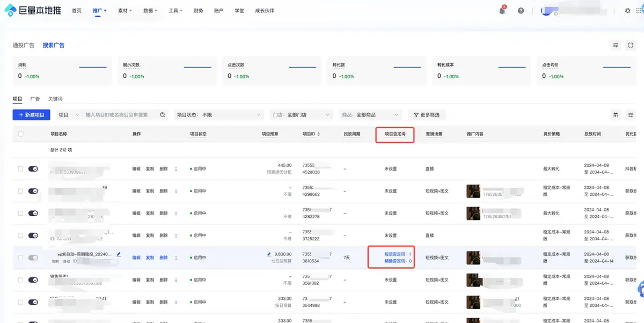Toggle switch for project 4298662
Viewport: 644px width, 323px height.
pos(33,191)
